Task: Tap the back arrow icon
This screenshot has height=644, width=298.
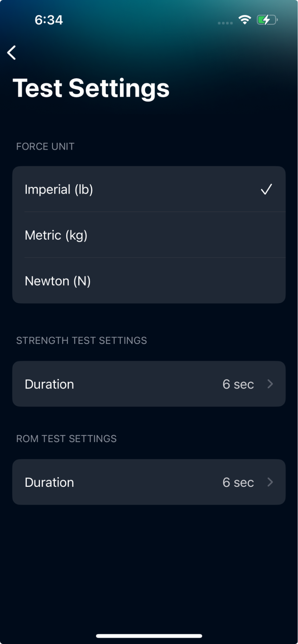Action: 12,53
